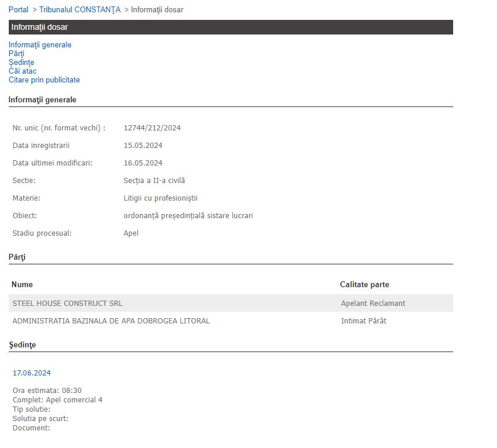
Task: Click the ordonanță președințială sistare lucrari text
Action: click(188, 216)
